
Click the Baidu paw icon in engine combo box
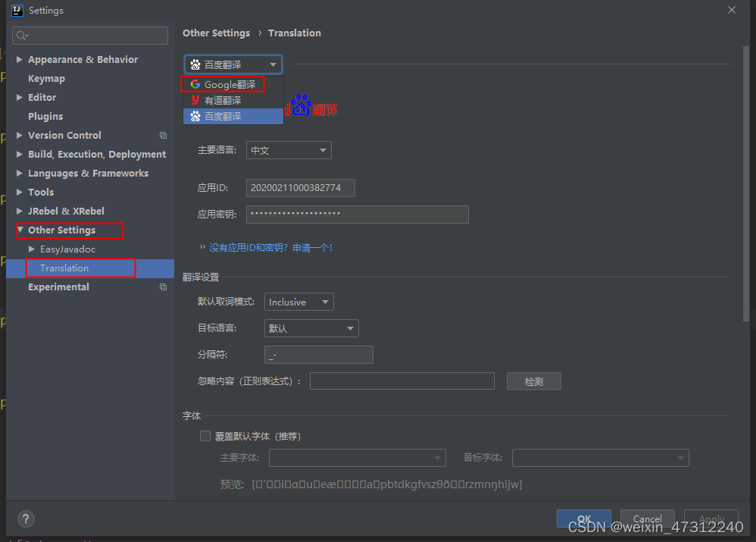[x=195, y=64]
